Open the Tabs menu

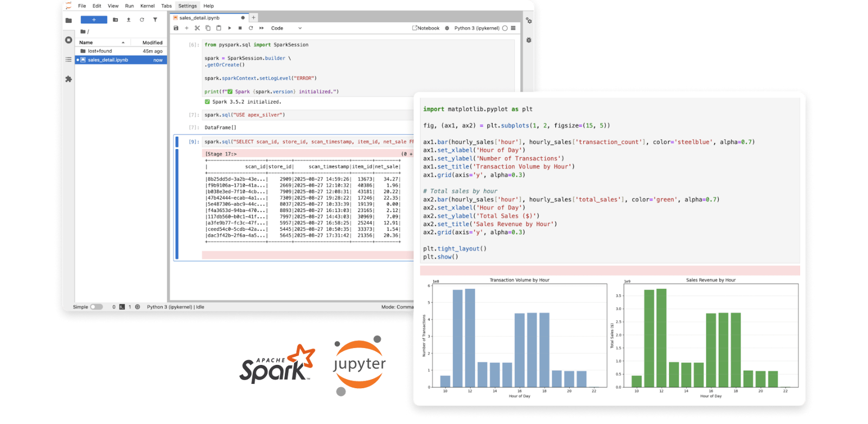pyautogui.click(x=167, y=6)
